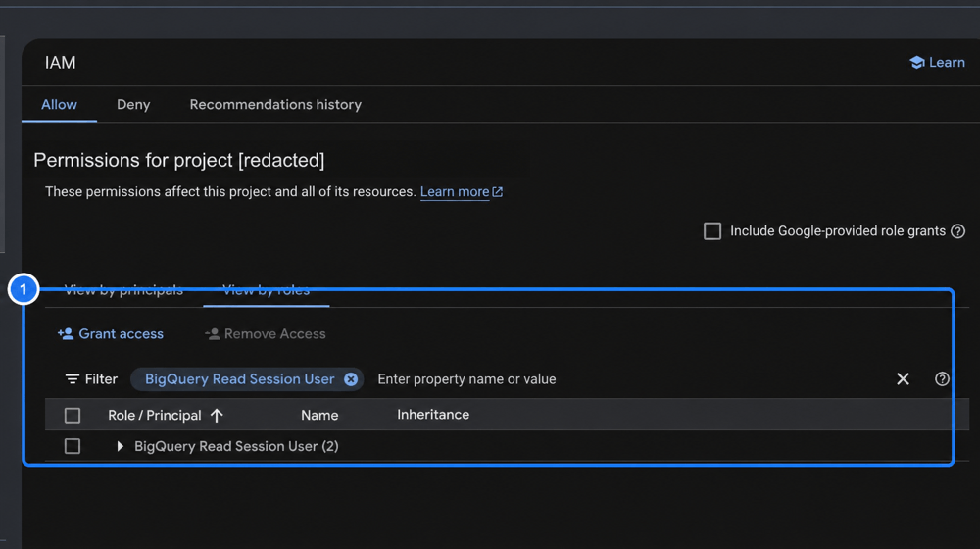Click the BigQuery Read Session User filter chip text
Screen dimensions: 980x549
(x=239, y=379)
